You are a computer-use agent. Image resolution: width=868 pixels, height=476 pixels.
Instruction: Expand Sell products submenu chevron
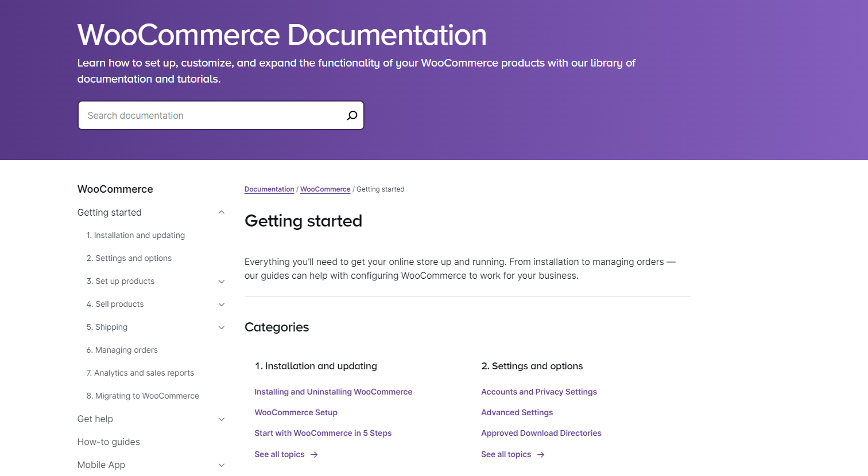[222, 305]
